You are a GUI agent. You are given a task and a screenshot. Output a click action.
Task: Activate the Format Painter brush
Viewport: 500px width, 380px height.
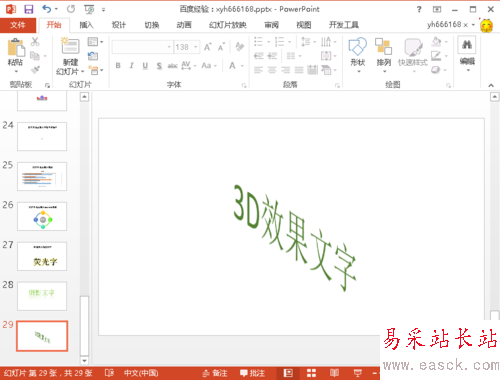[x=35, y=70]
